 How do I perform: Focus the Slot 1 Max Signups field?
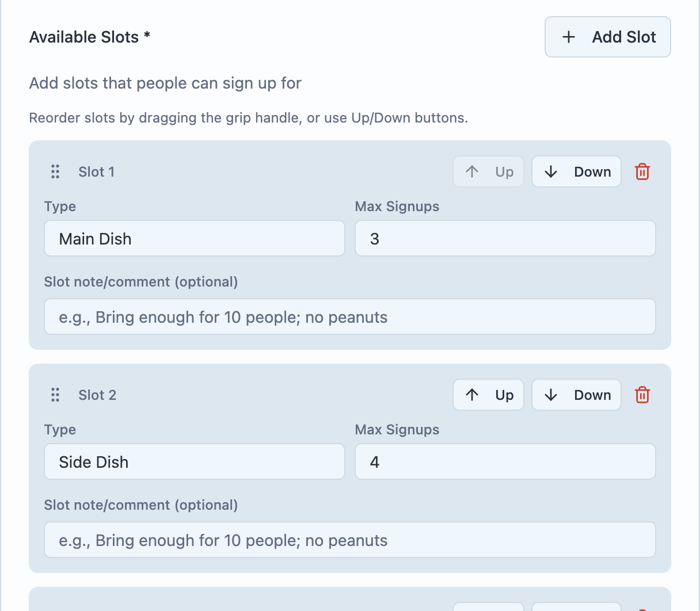pos(505,238)
